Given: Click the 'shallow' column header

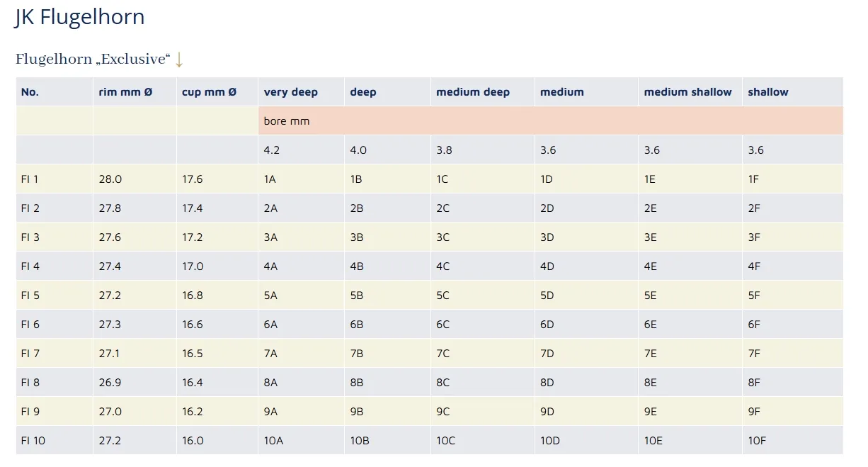Looking at the screenshot, I should (x=768, y=92).
